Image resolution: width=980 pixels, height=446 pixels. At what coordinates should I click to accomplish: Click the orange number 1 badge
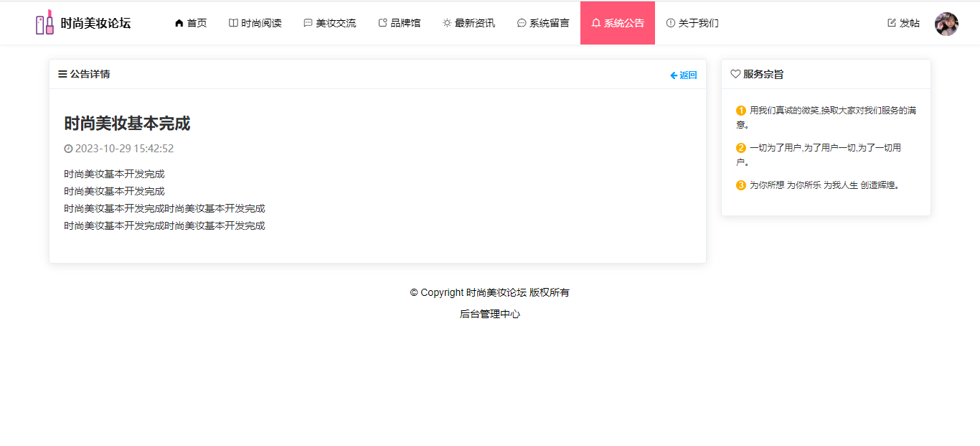(741, 111)
